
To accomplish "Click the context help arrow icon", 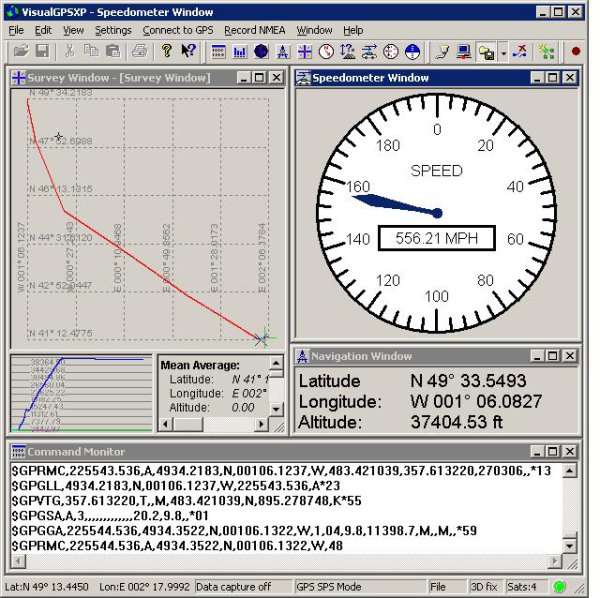I will point(188,51).
